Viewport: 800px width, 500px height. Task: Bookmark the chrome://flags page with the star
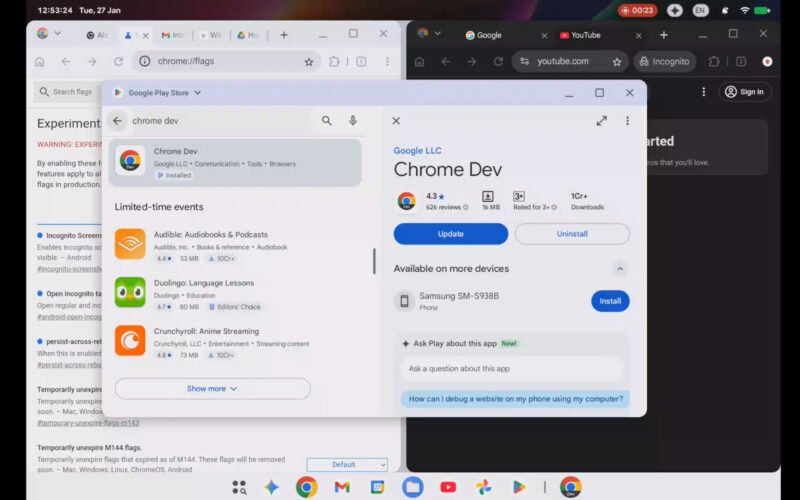pyautogui.click(x=309, y=61)
